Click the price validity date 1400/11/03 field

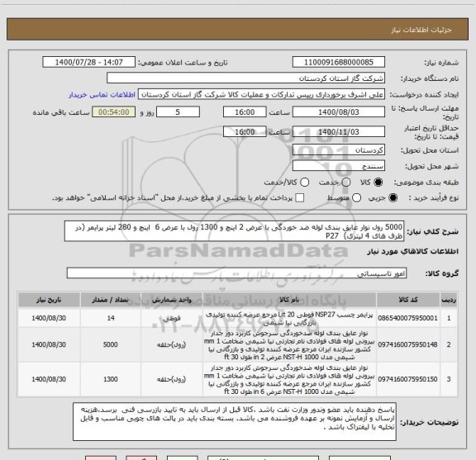[x=339, y=131]
